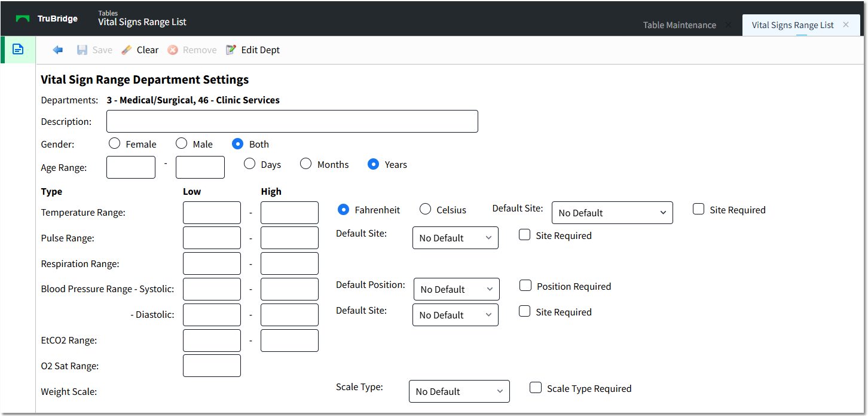Select Fahrenheit temperature unit
868x417 pixels.
coord(343,210)
